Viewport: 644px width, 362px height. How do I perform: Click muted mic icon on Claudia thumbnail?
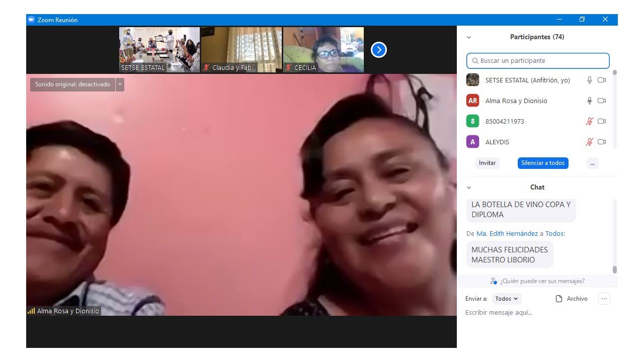pos(207,67)
